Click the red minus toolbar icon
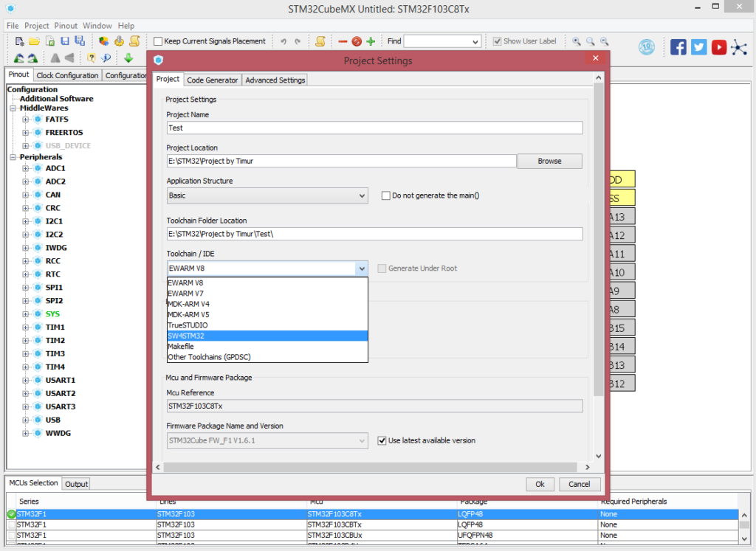Image resolution: width=756 pixels, height=551 pixels. (343, 41)
